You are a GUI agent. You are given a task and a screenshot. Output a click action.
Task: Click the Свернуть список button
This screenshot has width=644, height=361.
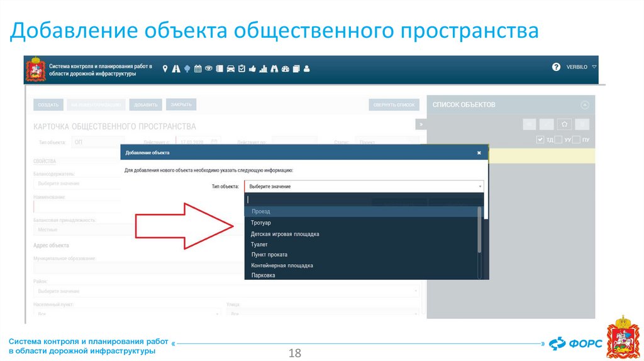tap(394, 105)
